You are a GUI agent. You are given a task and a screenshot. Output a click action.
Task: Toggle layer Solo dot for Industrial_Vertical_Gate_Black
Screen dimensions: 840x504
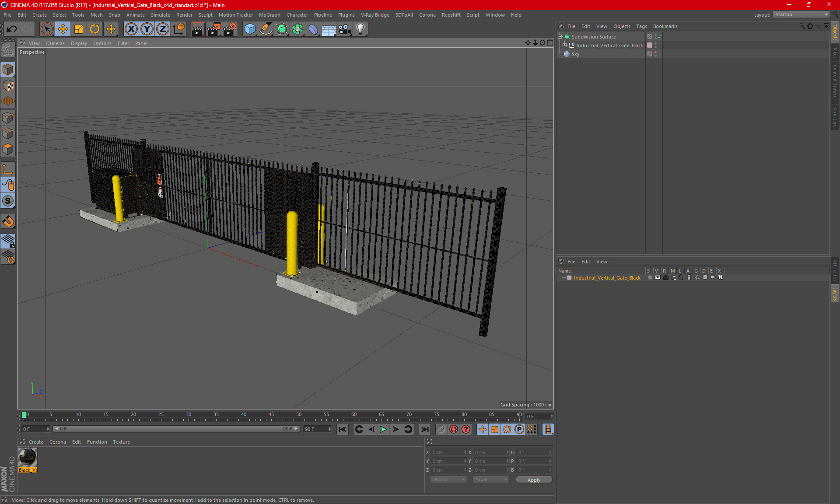[650, 277]
